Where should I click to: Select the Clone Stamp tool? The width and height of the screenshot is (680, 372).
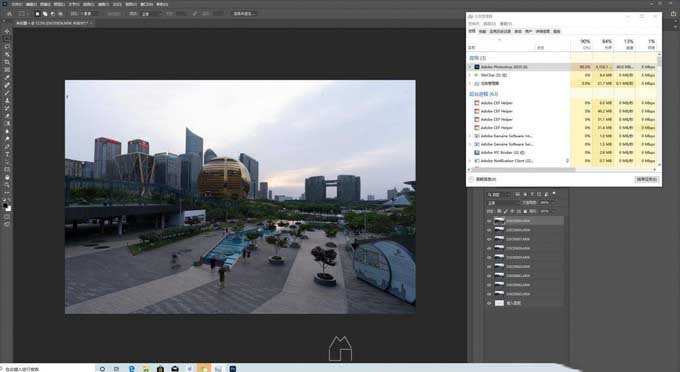pos(7,101)
